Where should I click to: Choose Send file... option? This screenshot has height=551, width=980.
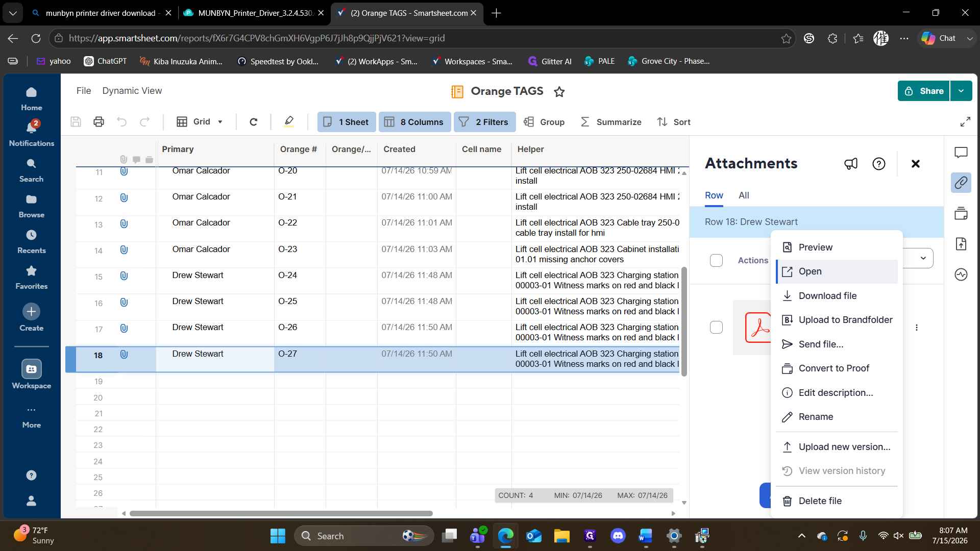(x=837, y=344)
